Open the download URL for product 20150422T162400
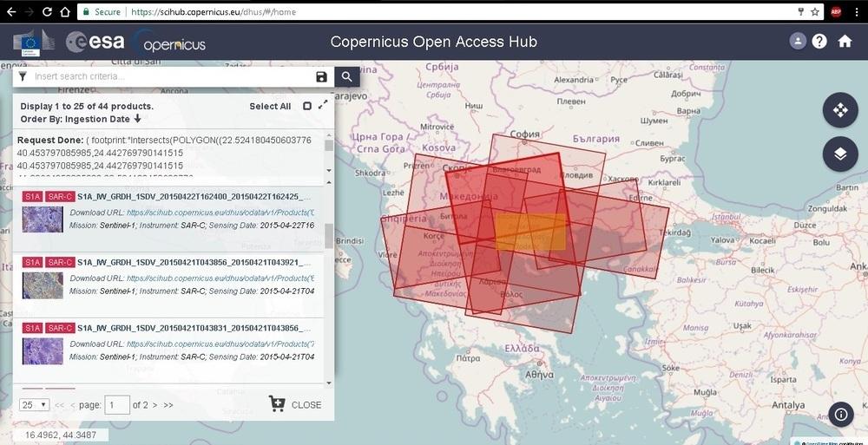The height and width of the screenshot is (445, 868). click(x=220, y=212)
